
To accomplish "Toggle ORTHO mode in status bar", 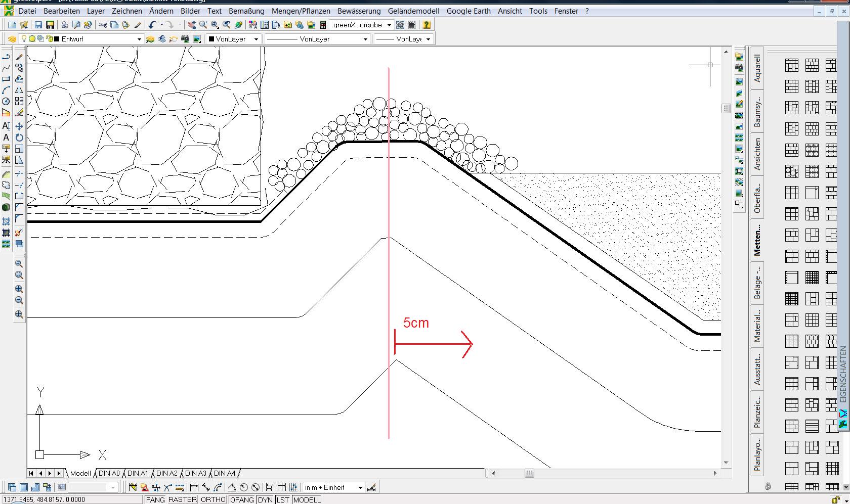I will coord(213,500).
